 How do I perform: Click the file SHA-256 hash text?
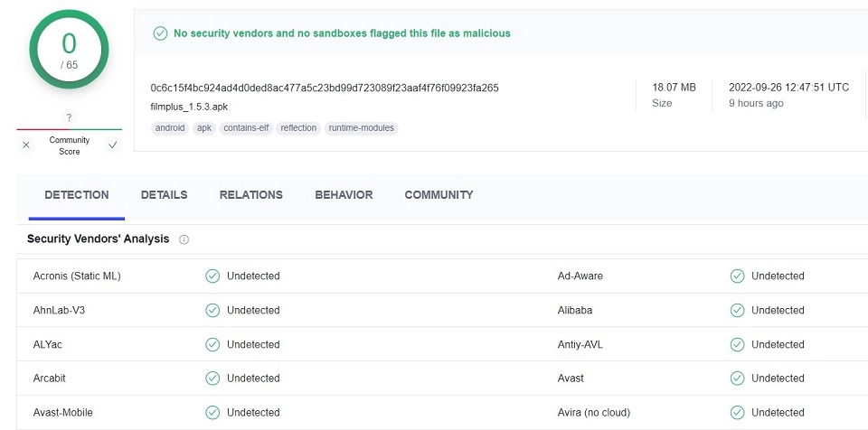click(x=325, y=88)
